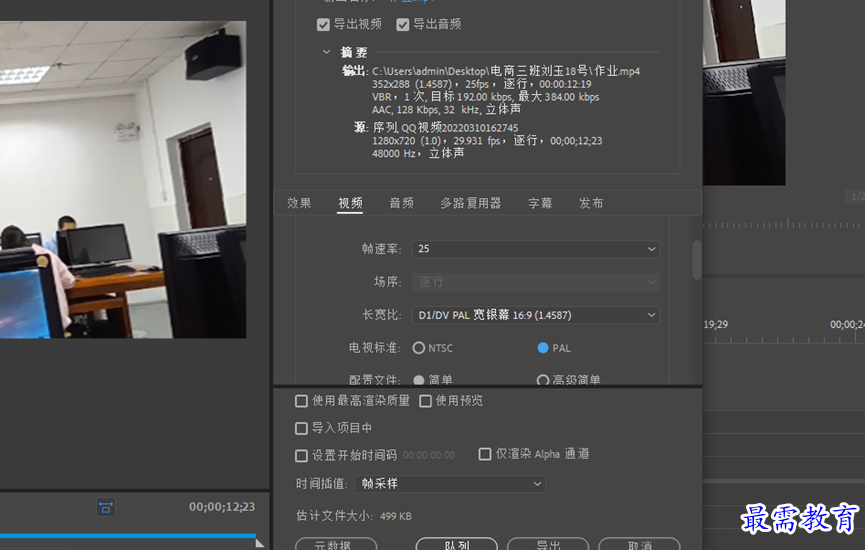
Task: Open the 发布 tab
Action: coord(591,203)
